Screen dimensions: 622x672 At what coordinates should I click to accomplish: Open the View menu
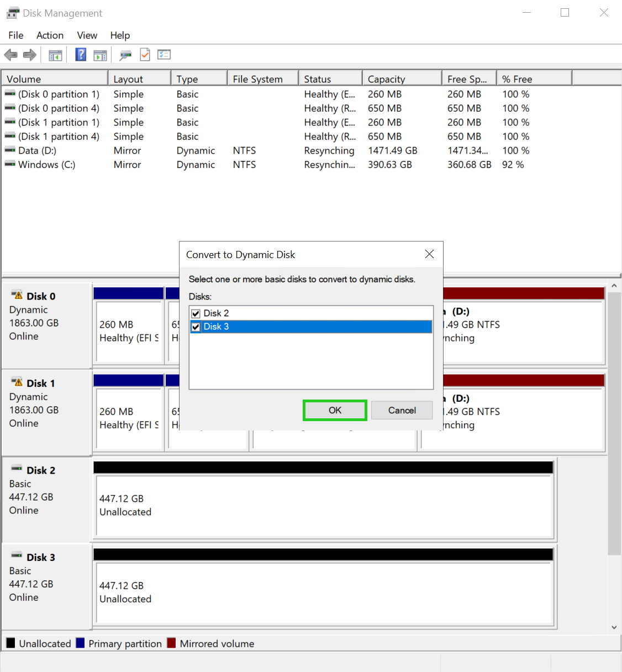tap(87, 35)
